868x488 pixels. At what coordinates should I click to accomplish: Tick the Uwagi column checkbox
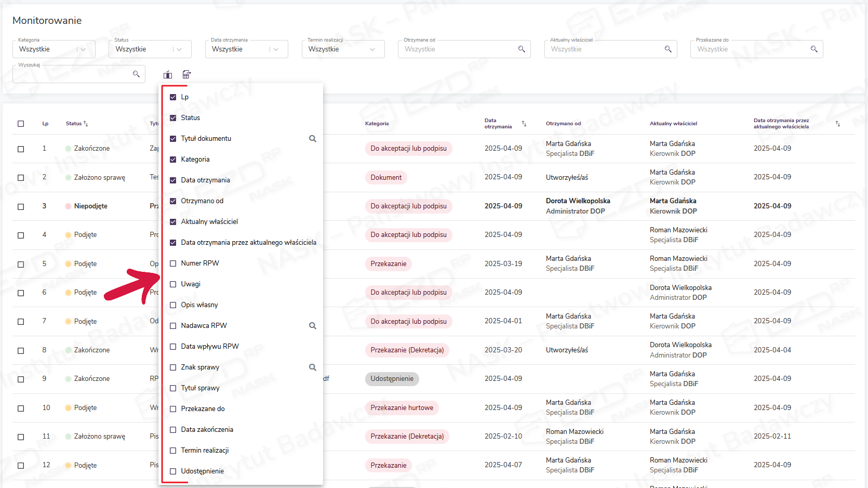point(173,284)
